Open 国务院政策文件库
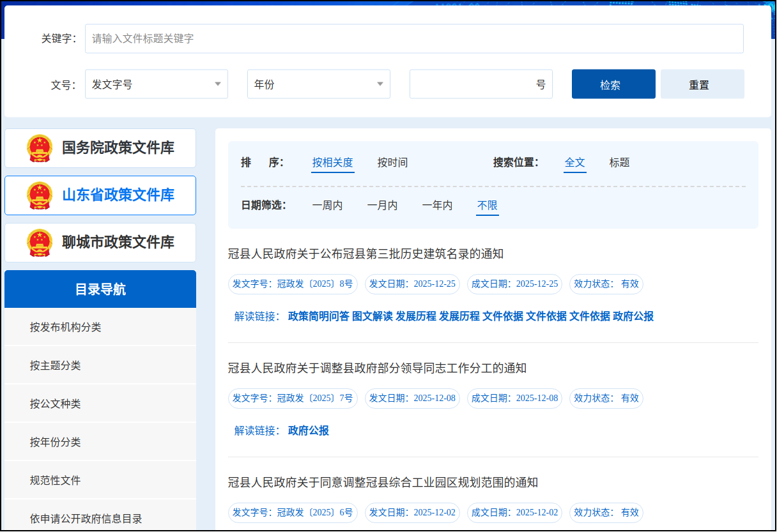The width and height of the screenshot is (777, 532). pyautogui.click(x=100, y=148)
